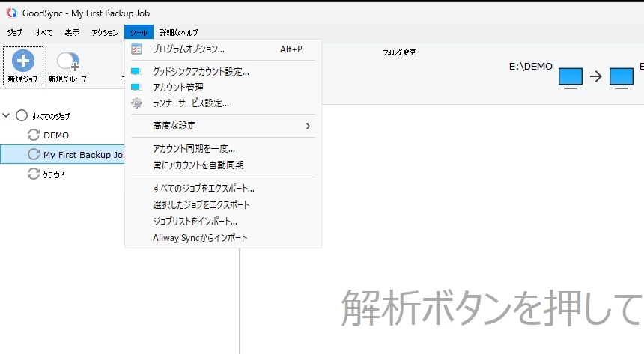Screen dimensions: 644x354
Task: Select the すべてのジョブ root node
Action: click(x=50, y=116)
